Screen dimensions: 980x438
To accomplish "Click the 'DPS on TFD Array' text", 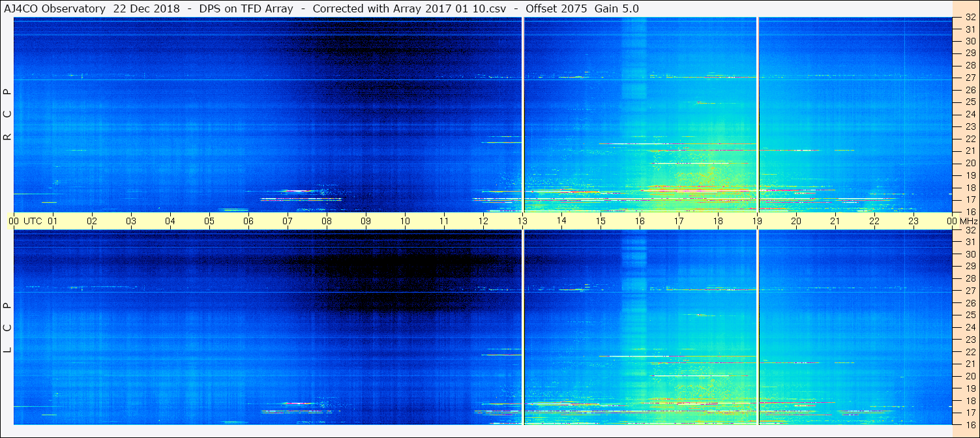I will pos(246,8).
